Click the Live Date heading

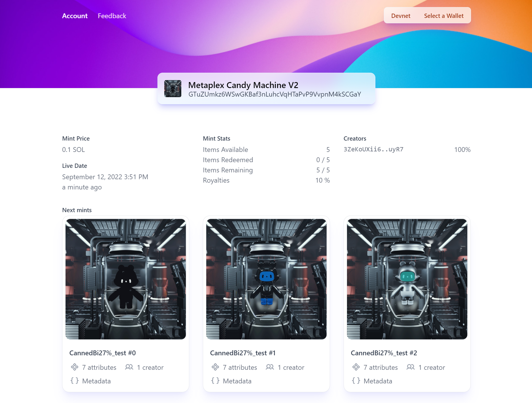pos(75,166)
